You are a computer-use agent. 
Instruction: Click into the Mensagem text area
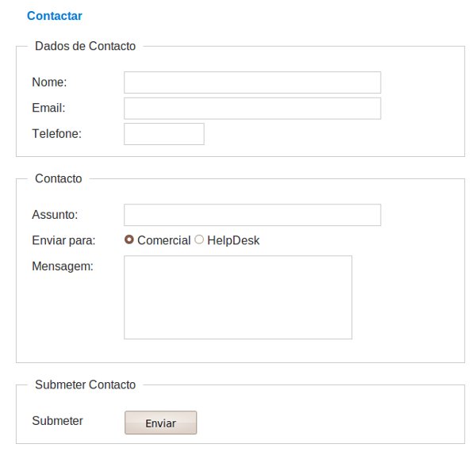point(238,297)
